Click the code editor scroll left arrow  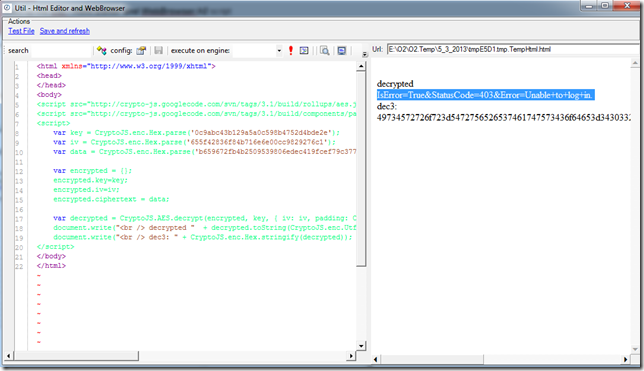(9, 356)
